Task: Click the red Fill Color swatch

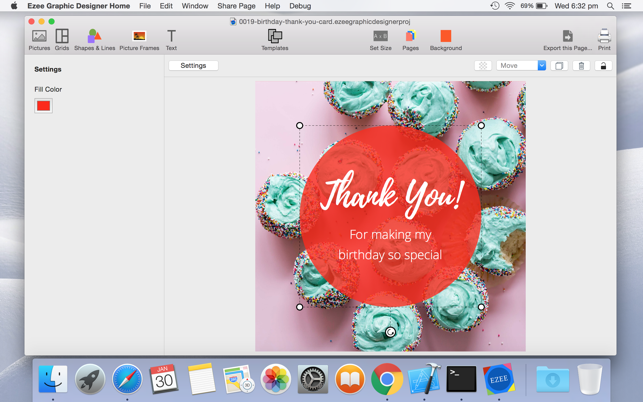Action: coord(43,106)
